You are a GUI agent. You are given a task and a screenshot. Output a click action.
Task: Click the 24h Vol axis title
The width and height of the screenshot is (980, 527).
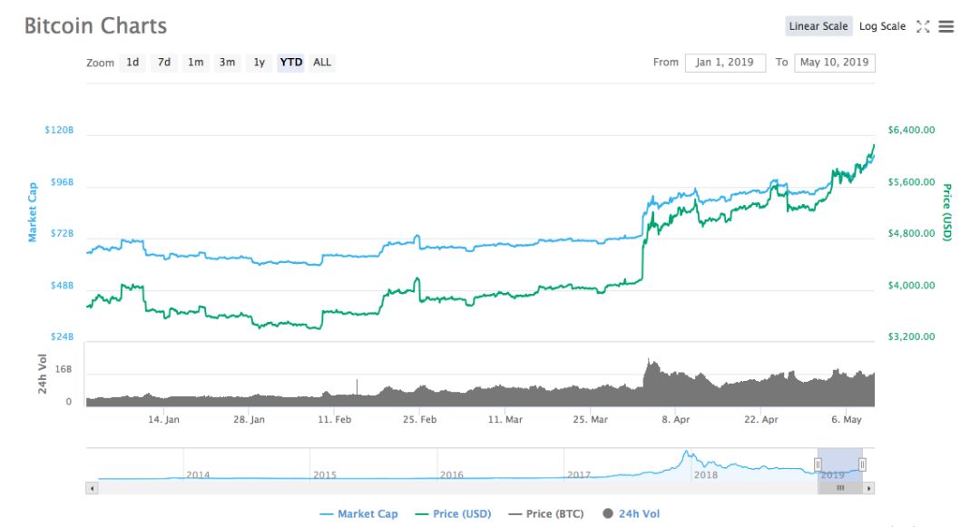(42, 374)
